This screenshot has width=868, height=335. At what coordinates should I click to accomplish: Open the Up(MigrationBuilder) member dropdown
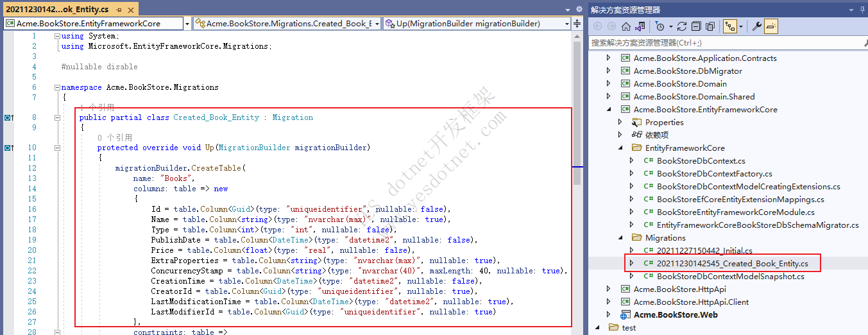pos(567,24)
